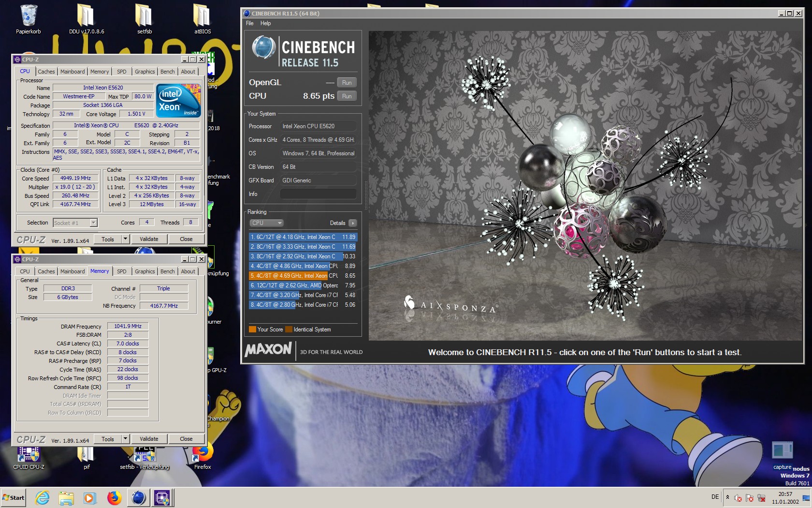Open Windows Media Player from the taskbar

tap(90, 498)
